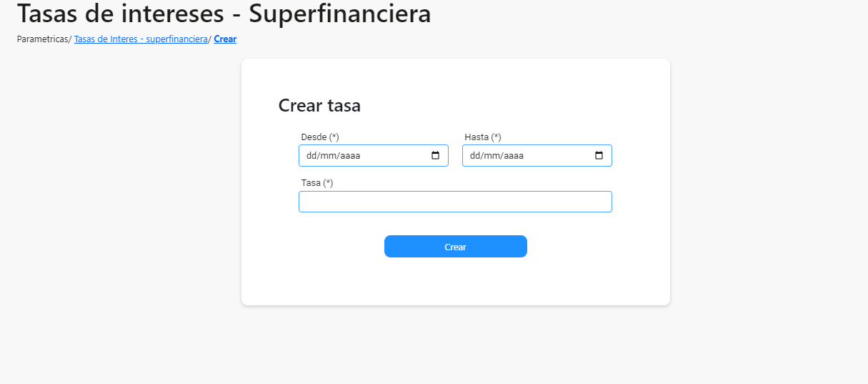
Task: Click the Parametricas breadcrumb text
Action: point(42,39)
